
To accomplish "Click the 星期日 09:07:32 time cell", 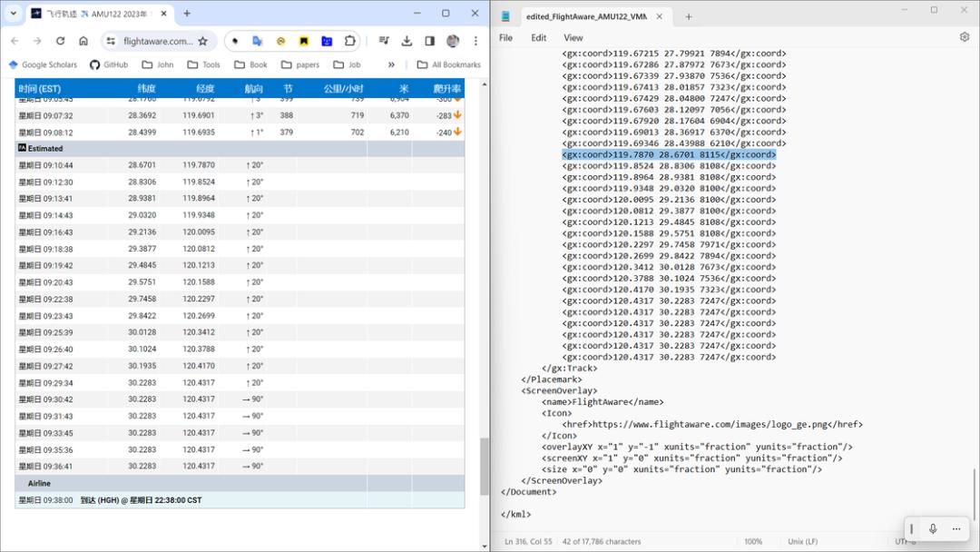I will click(45, 115).
